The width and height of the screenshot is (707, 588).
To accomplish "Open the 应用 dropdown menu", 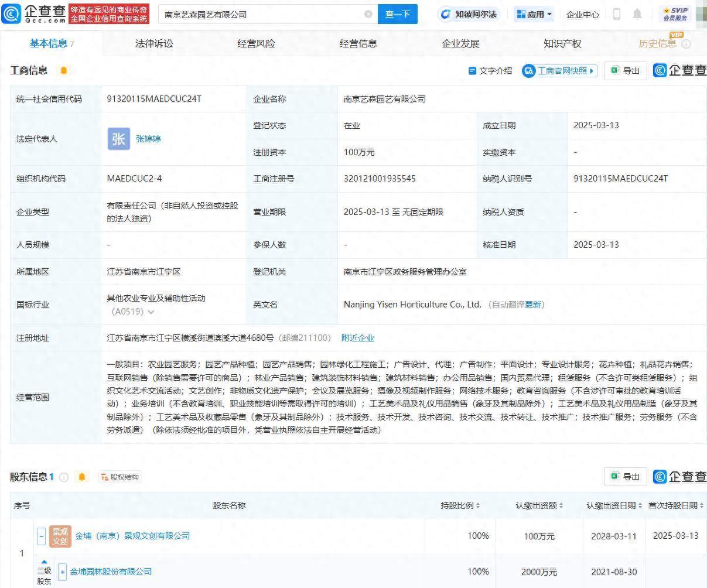I will coord(533,14).
